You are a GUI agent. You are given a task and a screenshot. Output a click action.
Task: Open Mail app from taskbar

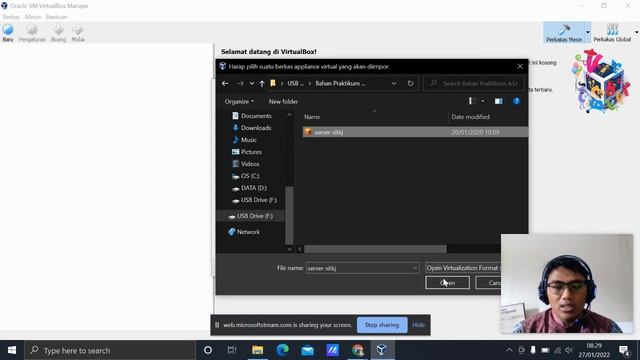[307, 350]
